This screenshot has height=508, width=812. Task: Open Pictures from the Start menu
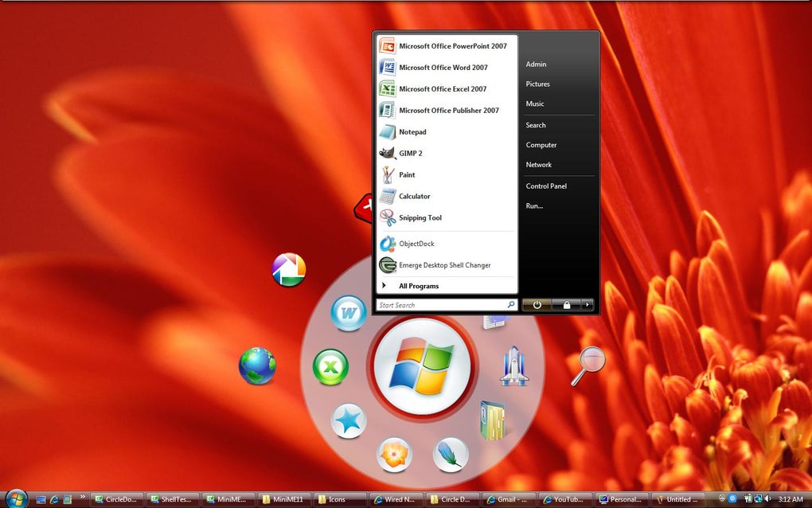537,84
